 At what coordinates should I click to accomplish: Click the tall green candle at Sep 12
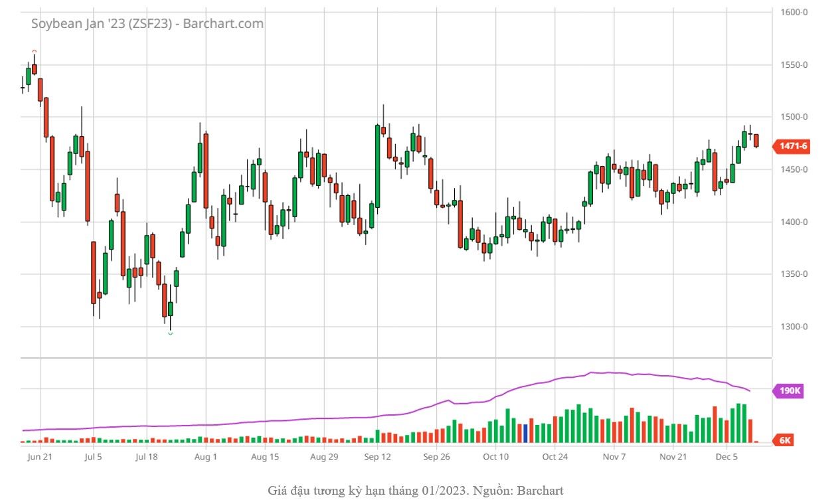click(378, 166)
